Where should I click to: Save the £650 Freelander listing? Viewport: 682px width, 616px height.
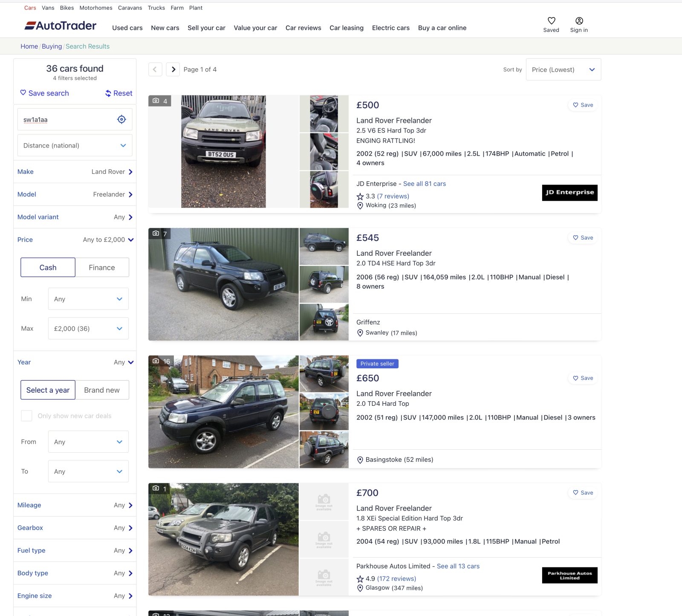pos(583,378)
